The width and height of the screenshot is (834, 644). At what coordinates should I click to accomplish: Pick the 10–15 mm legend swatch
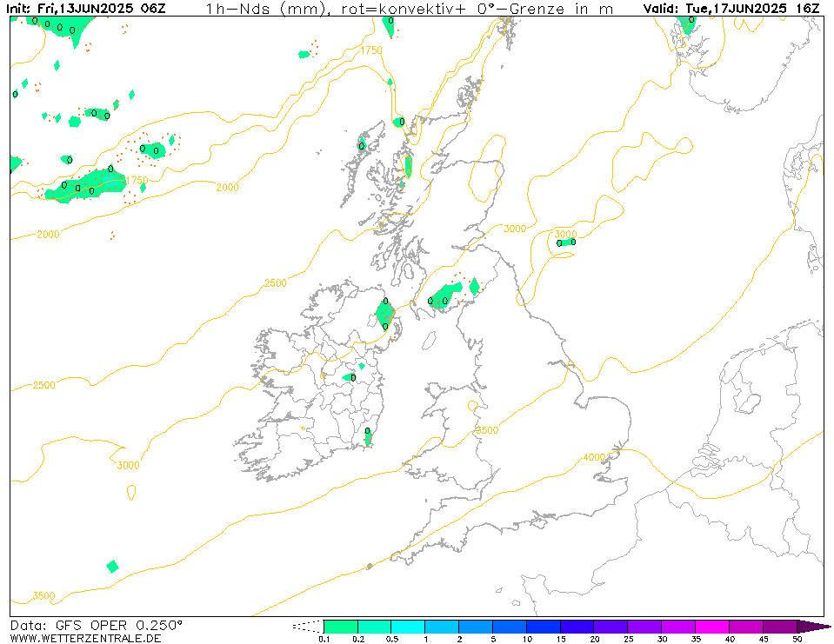543,627
